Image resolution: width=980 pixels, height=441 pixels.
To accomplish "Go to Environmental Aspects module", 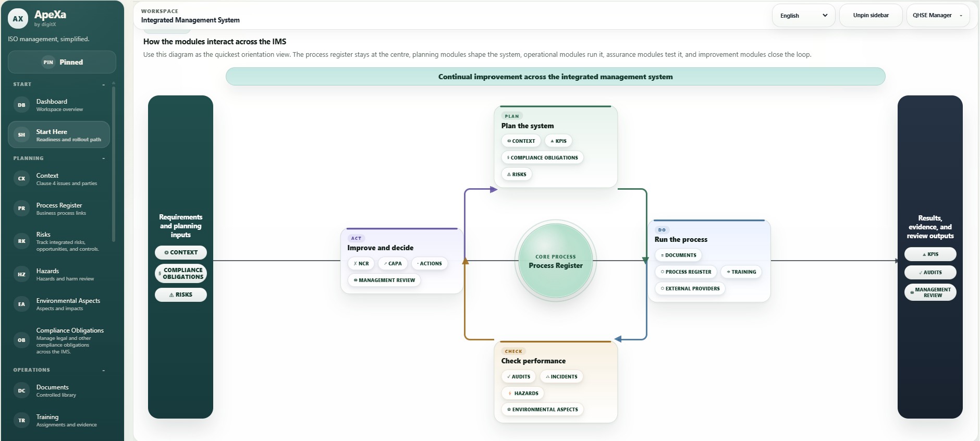I will [59, 304].
